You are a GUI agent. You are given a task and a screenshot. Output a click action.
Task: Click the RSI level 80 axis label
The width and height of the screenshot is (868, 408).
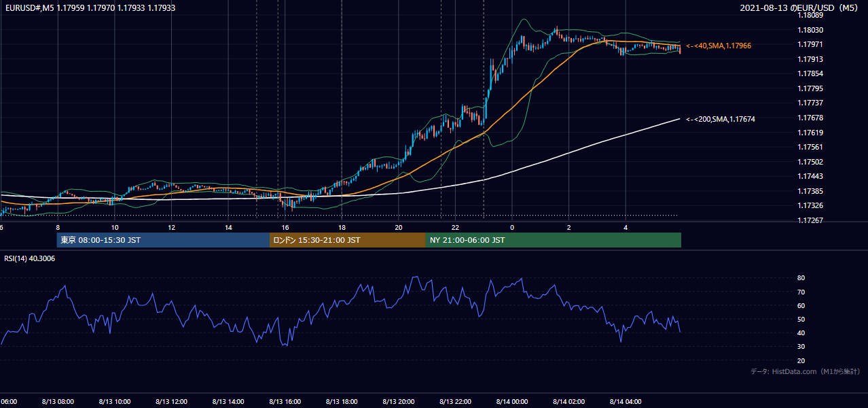(x=801, y=278)
